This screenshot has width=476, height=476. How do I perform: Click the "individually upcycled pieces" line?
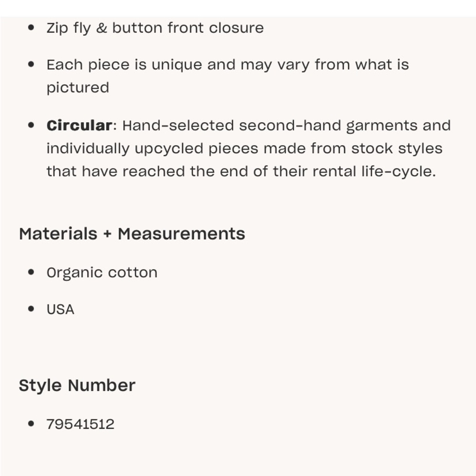pos(244,149)
